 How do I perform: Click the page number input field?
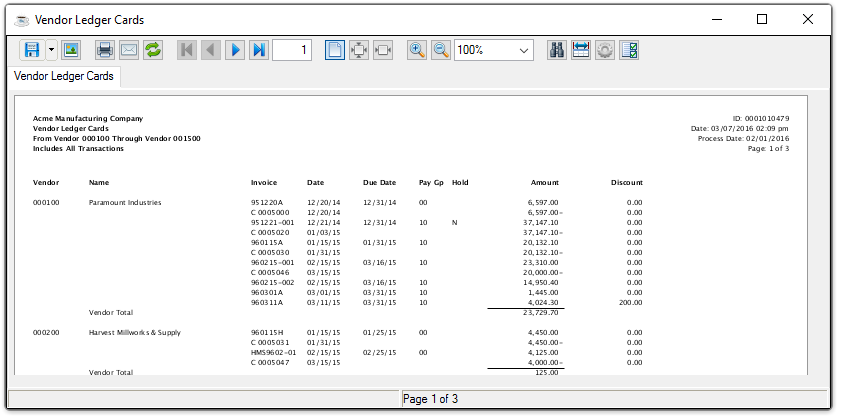(292, 50)
